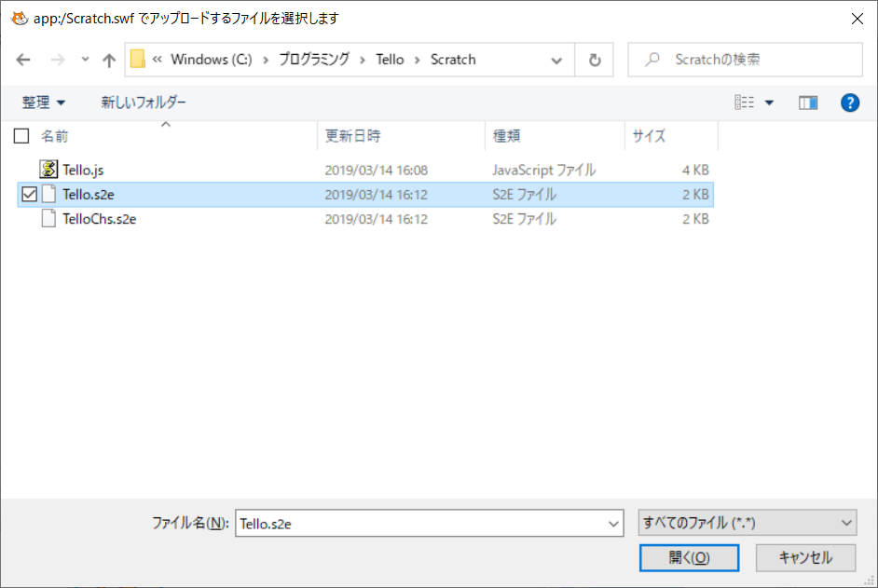Open subfolder list after プログラミング

[x=363, y=60]
